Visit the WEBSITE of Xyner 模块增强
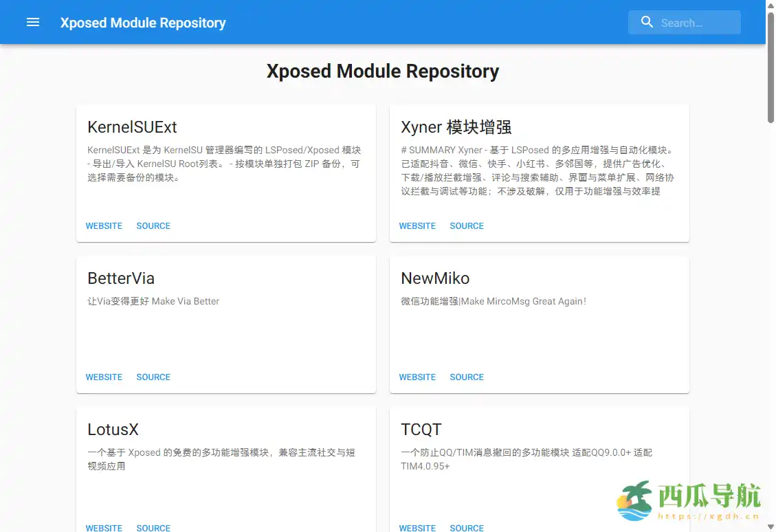Image resolution: width=776 pixels, height=532 pixels. [x=417, y=225]
